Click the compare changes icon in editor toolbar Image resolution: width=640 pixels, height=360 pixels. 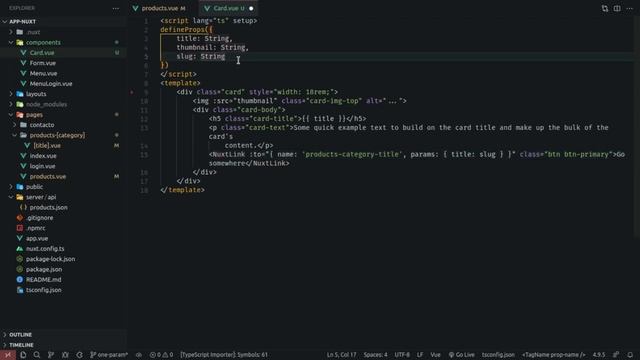pos(605,8)
